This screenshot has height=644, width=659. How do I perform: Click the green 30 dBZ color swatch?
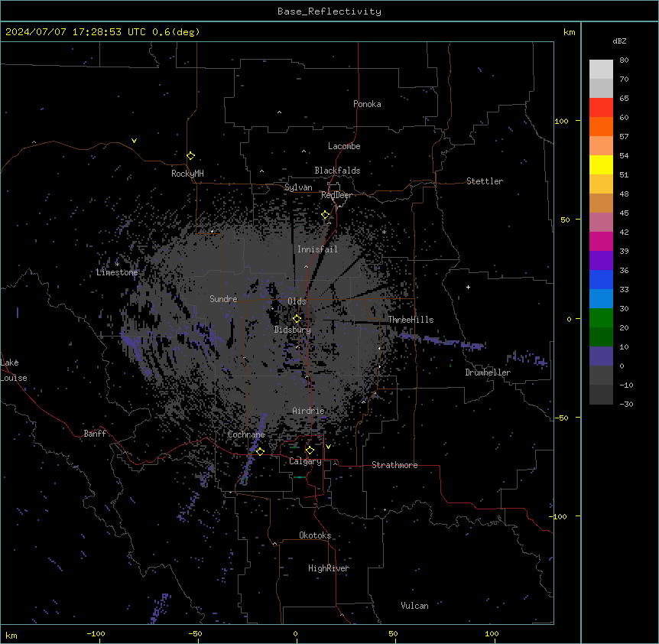pyautogui.click(x=601, y=318)
